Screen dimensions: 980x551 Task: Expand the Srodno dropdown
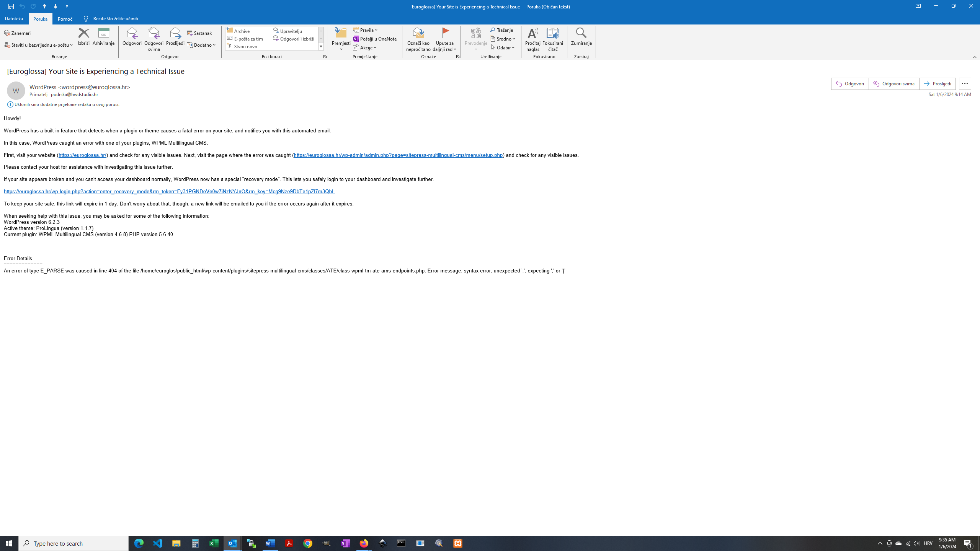503,39
